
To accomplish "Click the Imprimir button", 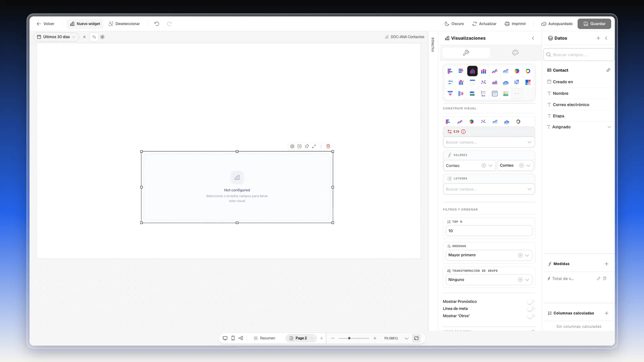I will tap(515, 24).
